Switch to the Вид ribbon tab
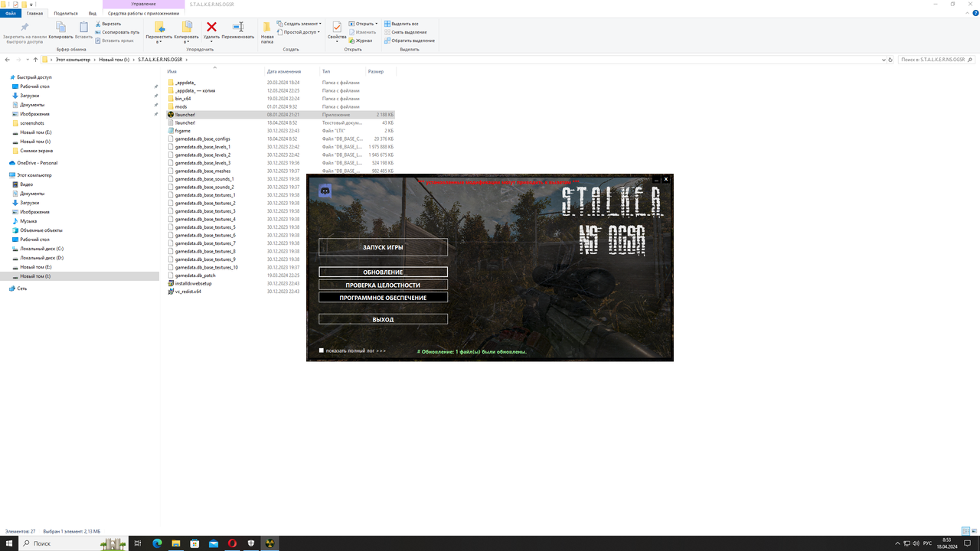 click(x=93, y=13)
